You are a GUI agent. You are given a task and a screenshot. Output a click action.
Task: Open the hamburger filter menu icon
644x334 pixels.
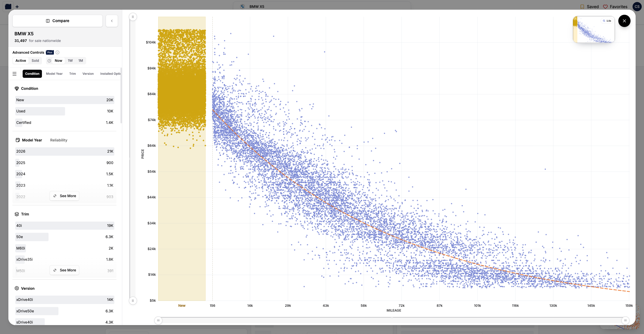(14, 74)
